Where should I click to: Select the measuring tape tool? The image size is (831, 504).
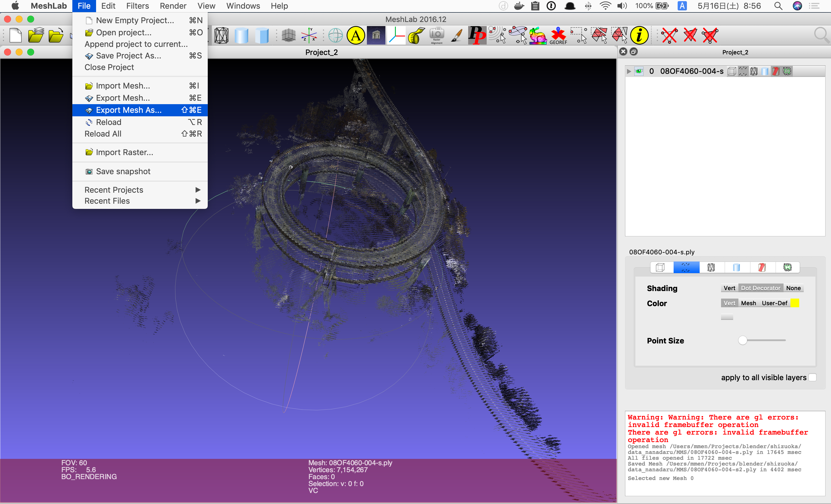416,35
